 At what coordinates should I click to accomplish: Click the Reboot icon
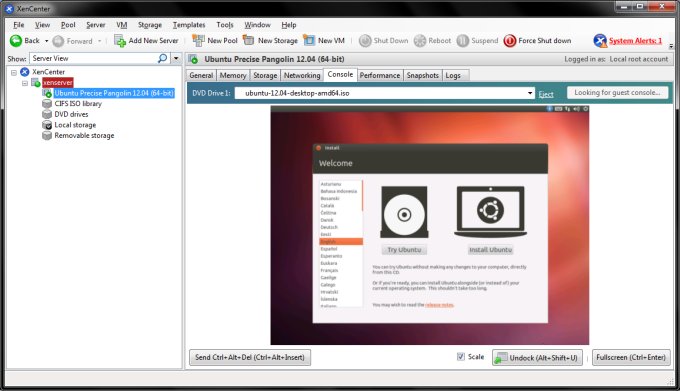(420, 41)
